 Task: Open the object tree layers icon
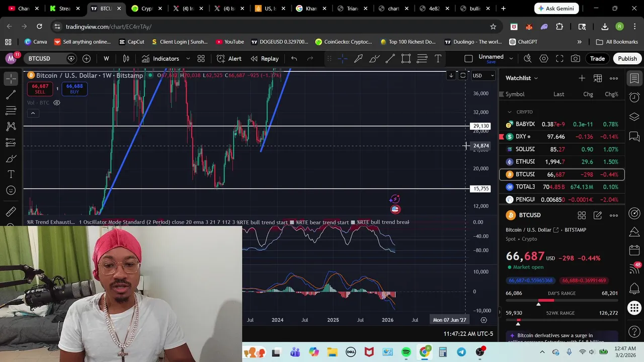pos(634,117)
